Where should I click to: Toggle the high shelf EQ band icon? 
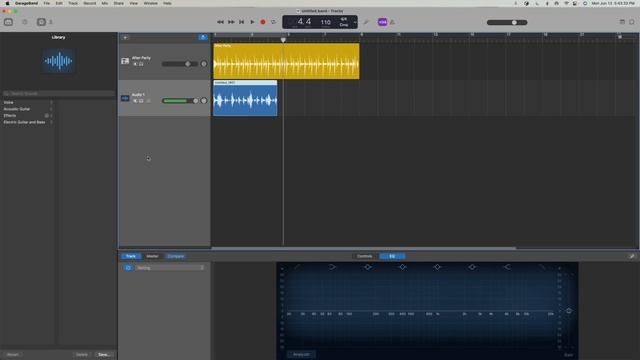pyautogui.click(x=507, y=267)
